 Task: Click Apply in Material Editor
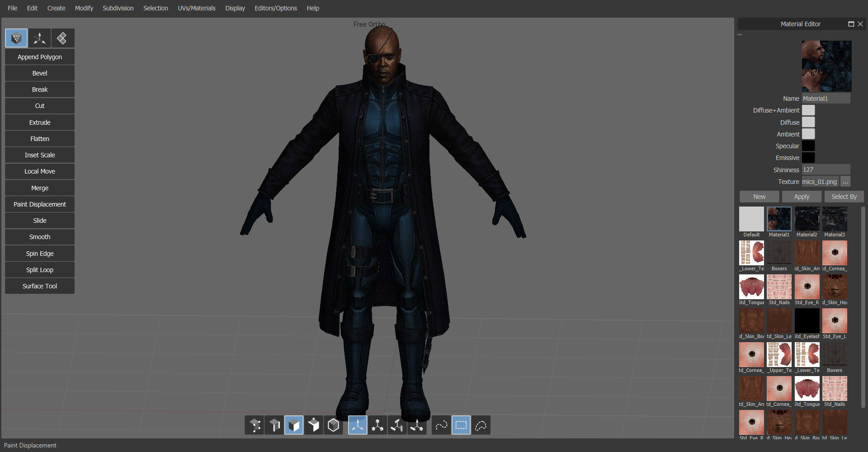click(x=802, y=197)
